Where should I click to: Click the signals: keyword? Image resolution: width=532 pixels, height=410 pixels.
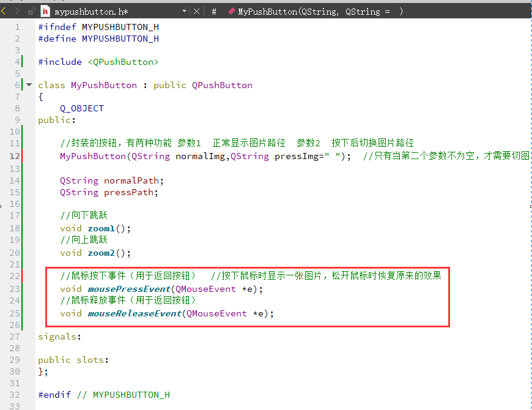[x=60, y=337]
